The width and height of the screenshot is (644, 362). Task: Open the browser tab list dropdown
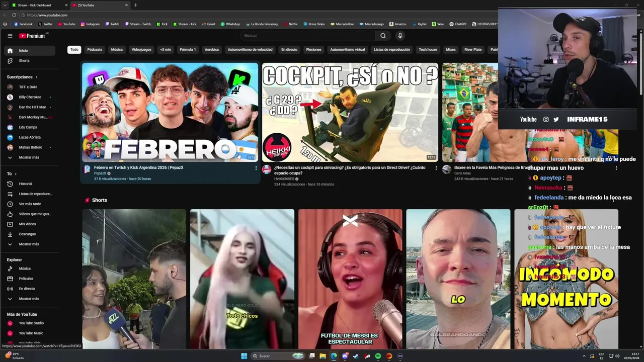[x=5, y=5]
